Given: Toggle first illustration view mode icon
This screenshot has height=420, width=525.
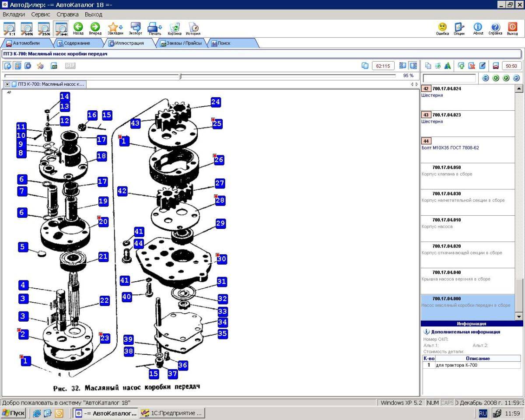Looking at the screenshot, I should (x=8, y=66).
